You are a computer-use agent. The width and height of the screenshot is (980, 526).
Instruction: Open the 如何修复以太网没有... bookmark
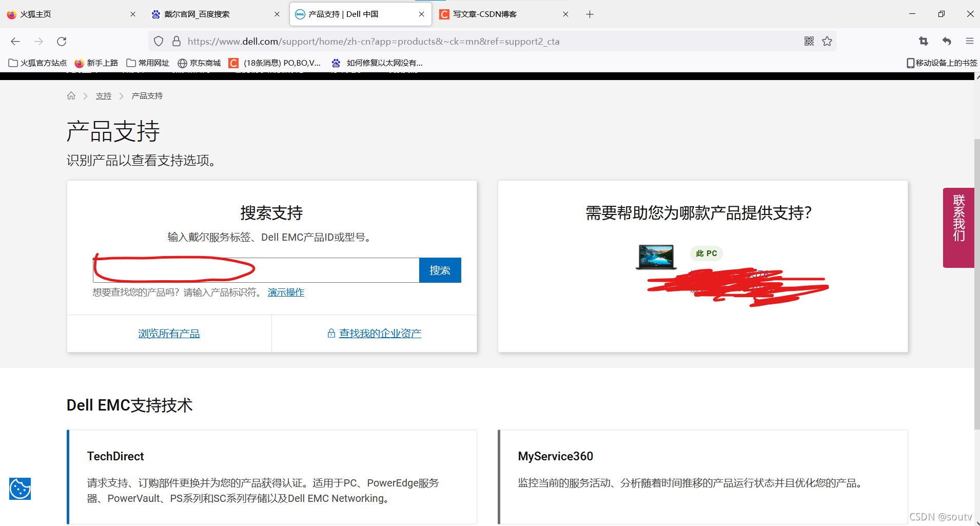(378, 63)
